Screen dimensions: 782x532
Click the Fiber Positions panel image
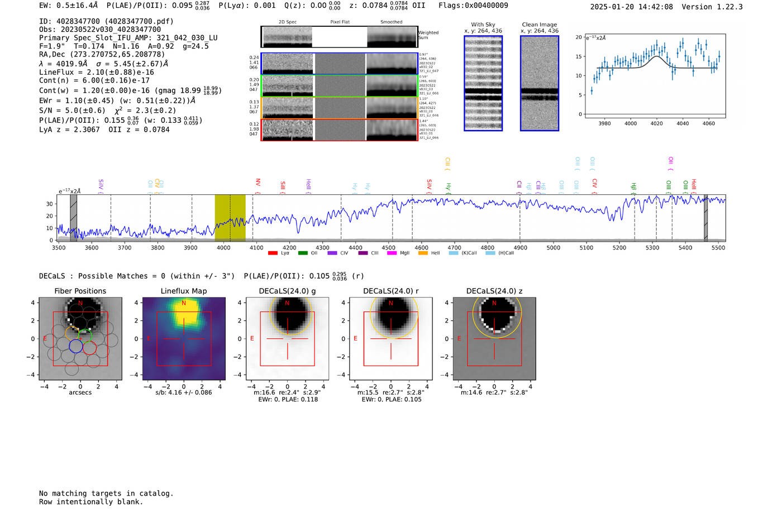point(80,339)
